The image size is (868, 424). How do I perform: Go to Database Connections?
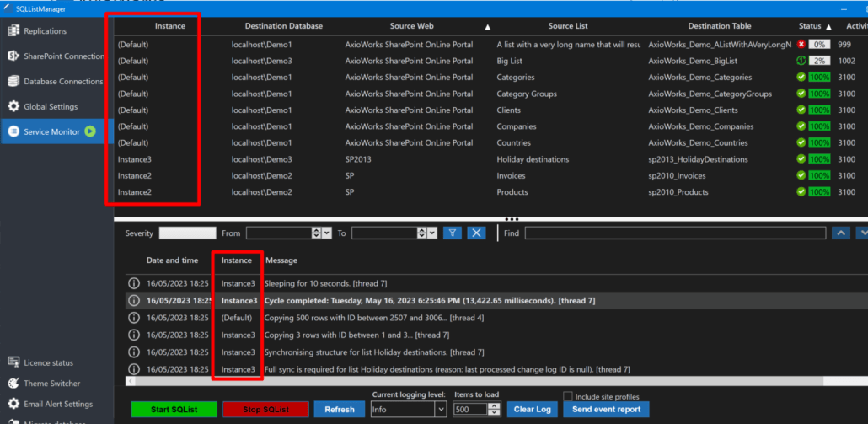click(63, 82)
